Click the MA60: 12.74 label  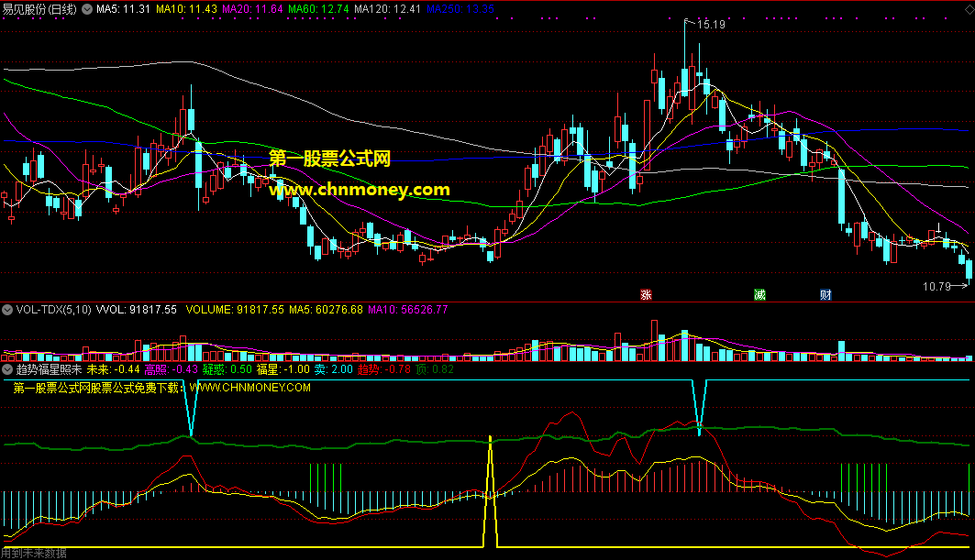tap(318, 9)
